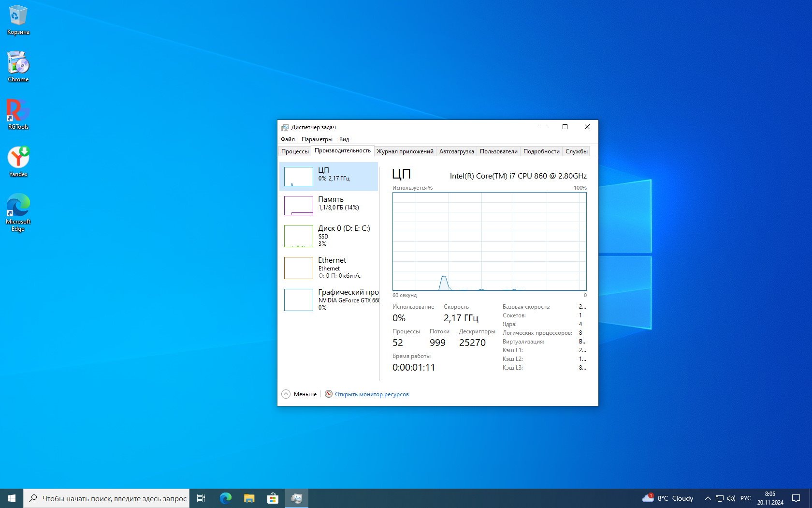Screen dimensions: 812x508
Task: Open the Параметры menu
Action: pos(317,139)
